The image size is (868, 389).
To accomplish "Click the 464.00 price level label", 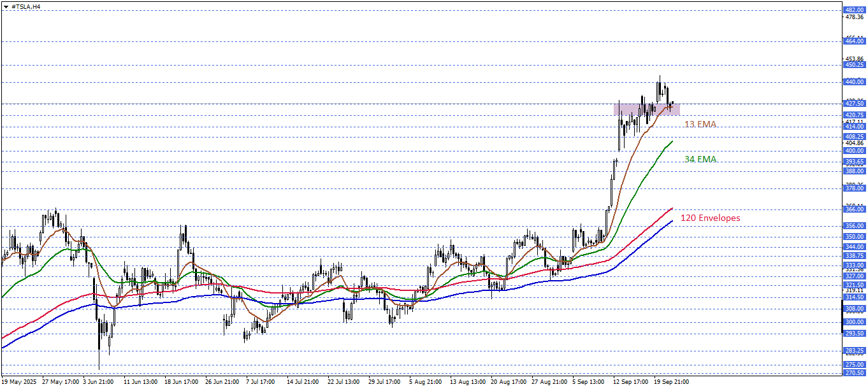I will click(853, 41).
